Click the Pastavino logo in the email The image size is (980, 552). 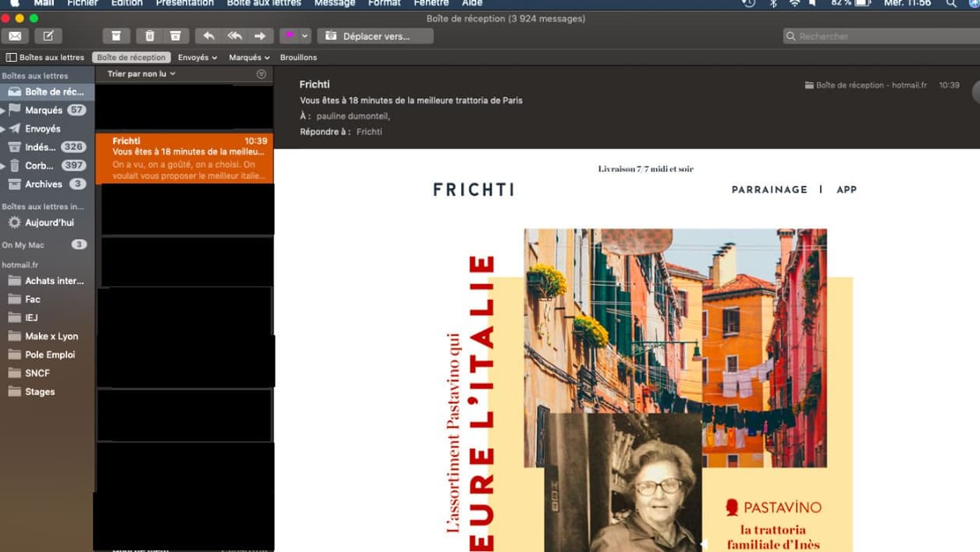coord(773,507)
